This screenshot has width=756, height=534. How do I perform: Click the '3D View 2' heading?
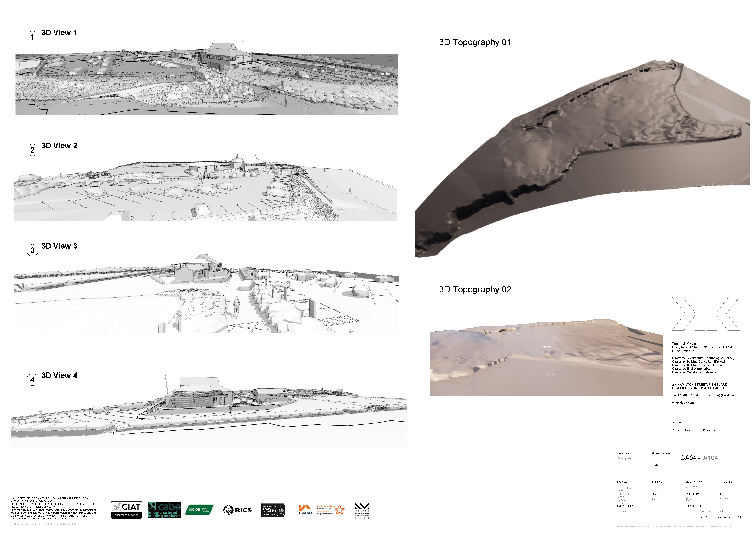click(59, 146)
